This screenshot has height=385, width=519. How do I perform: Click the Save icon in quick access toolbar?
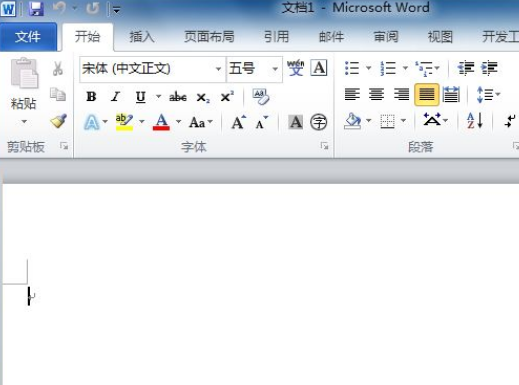36,8
